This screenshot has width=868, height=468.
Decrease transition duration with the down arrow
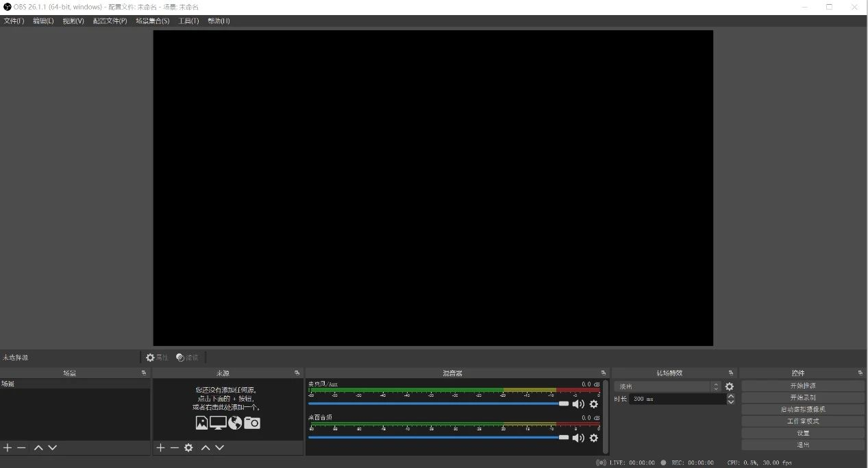click(x=730, y=402)
